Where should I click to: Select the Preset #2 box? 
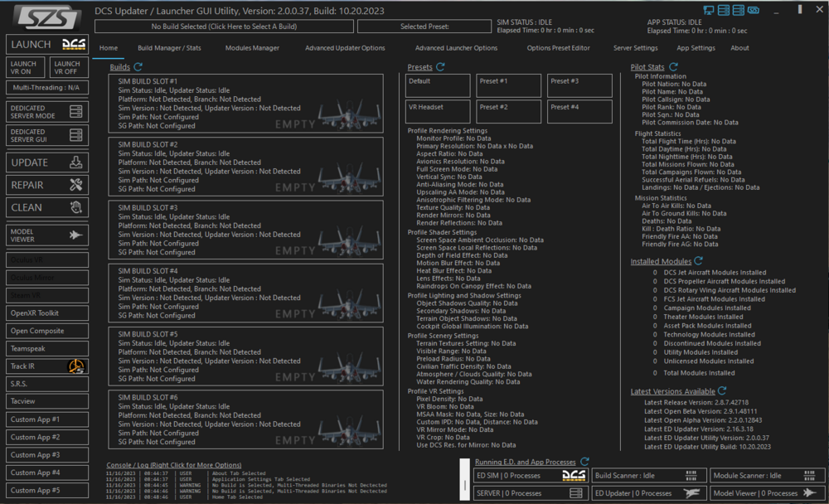point(509,112)
